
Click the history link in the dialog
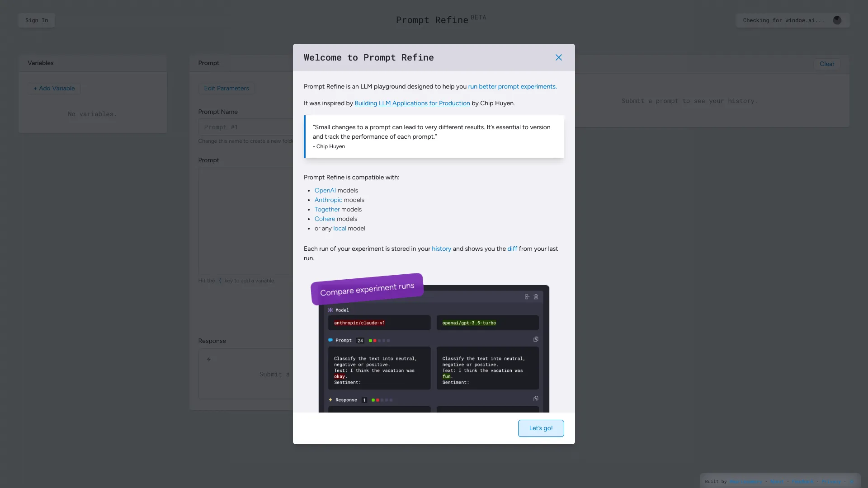tap(441, 249)
